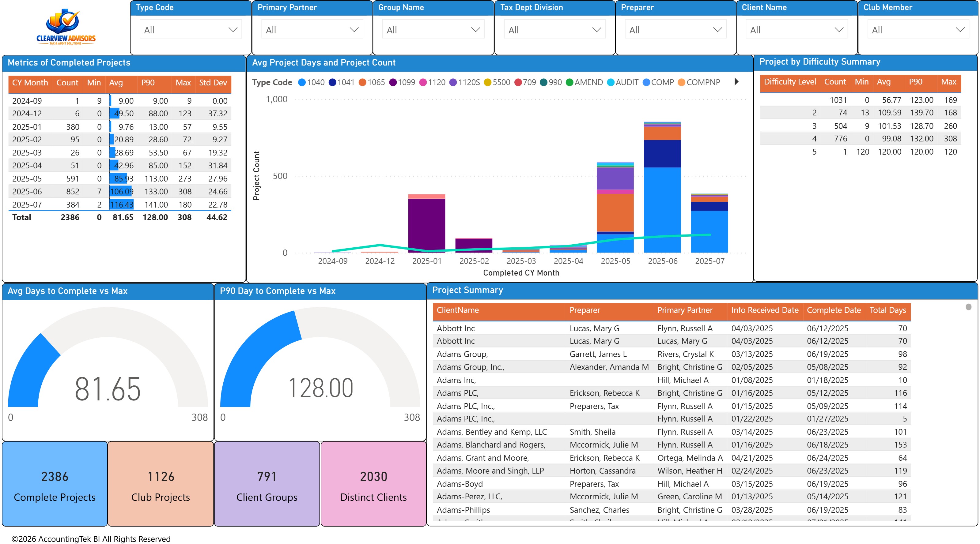
Task: Click the 791 Client Groups card
Action: coord(267,484)
